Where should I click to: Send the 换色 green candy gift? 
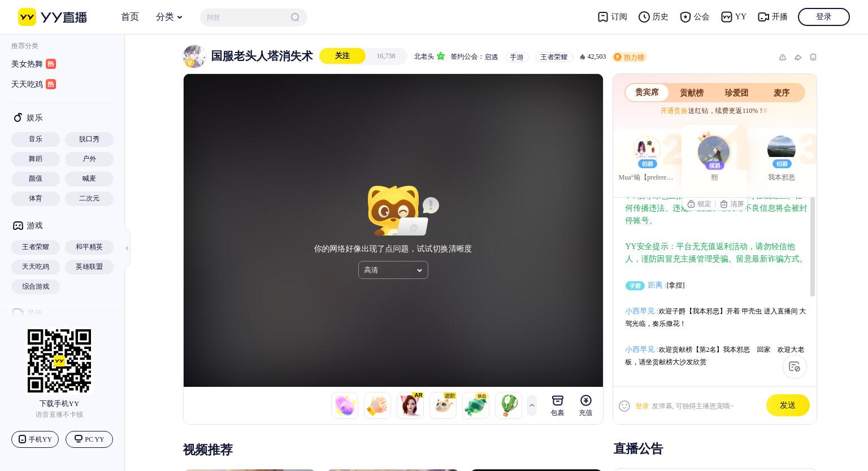click(x=476, y=405)
